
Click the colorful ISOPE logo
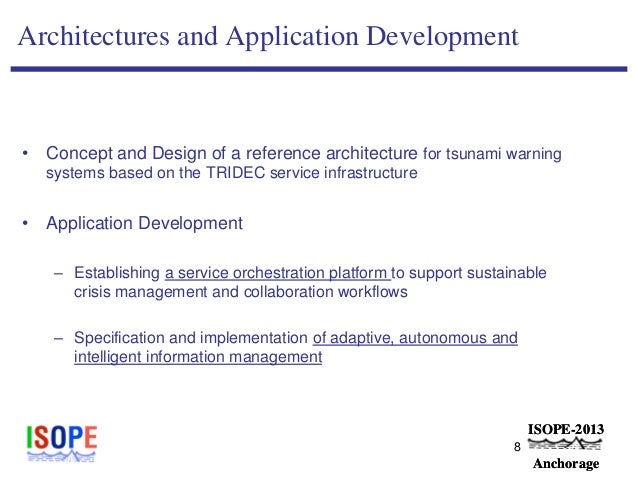61,444
